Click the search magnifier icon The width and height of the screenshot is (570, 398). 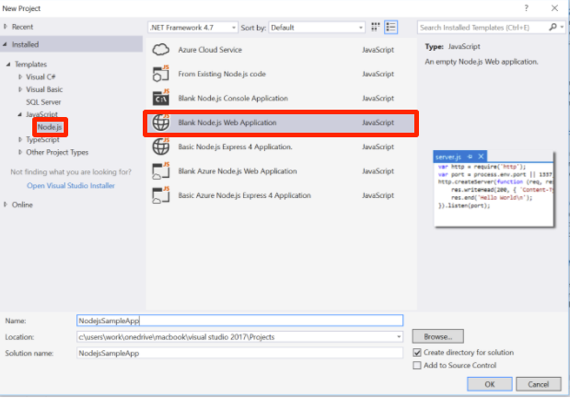[x=553, y=27]
